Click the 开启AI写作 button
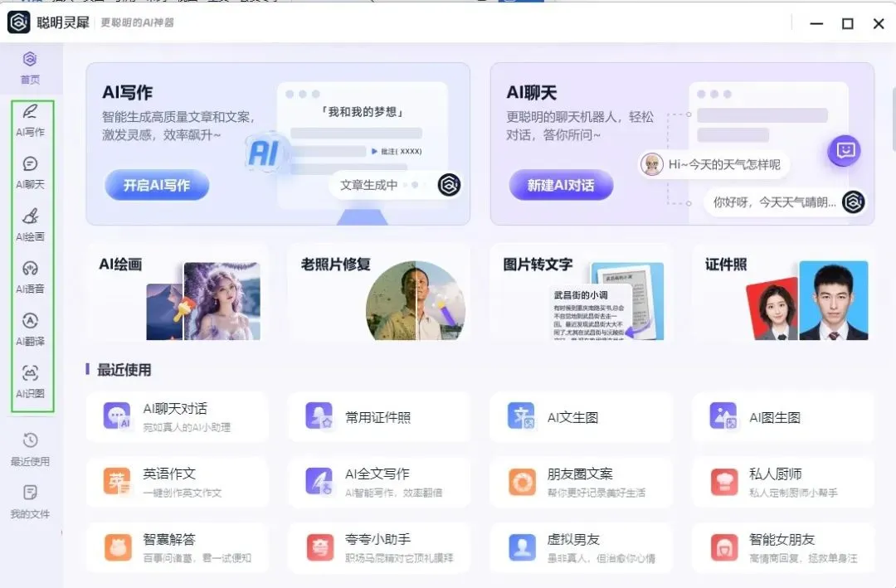This screenshot has width=896, height=588. click(x=157, y=186)
